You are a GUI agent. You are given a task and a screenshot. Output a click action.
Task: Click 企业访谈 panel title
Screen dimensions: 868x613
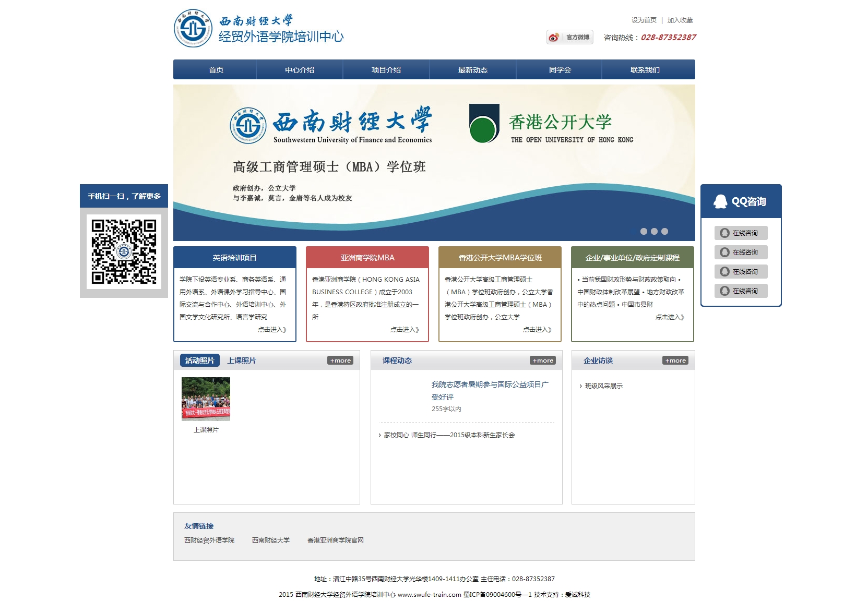pos(598,360)
